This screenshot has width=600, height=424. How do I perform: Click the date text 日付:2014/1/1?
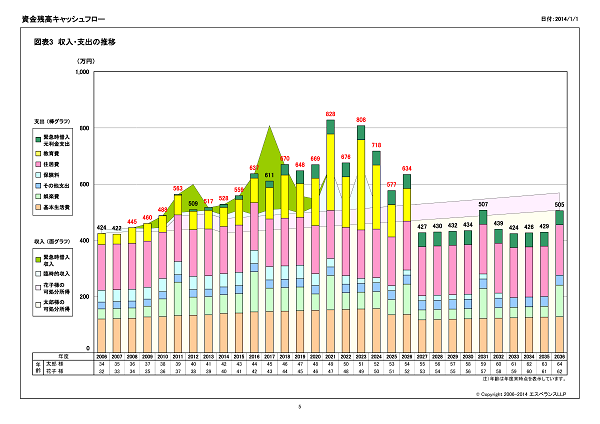click(559, 19)
